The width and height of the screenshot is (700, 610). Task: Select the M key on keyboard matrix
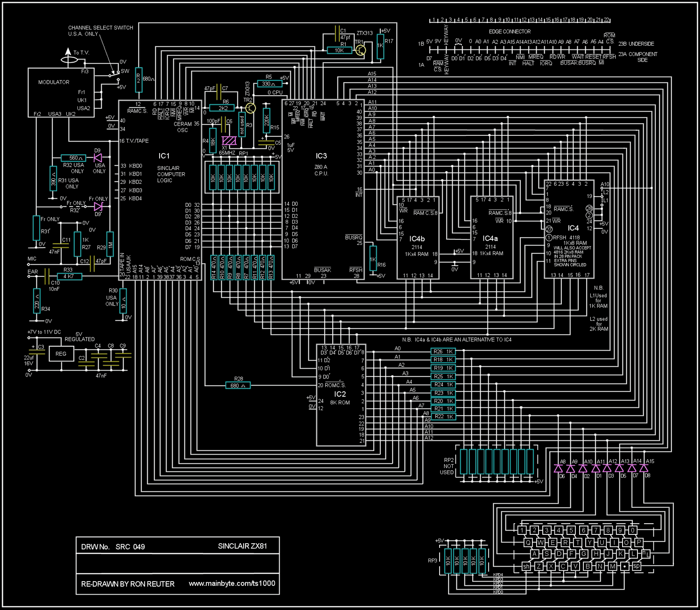tap(612, 566)
